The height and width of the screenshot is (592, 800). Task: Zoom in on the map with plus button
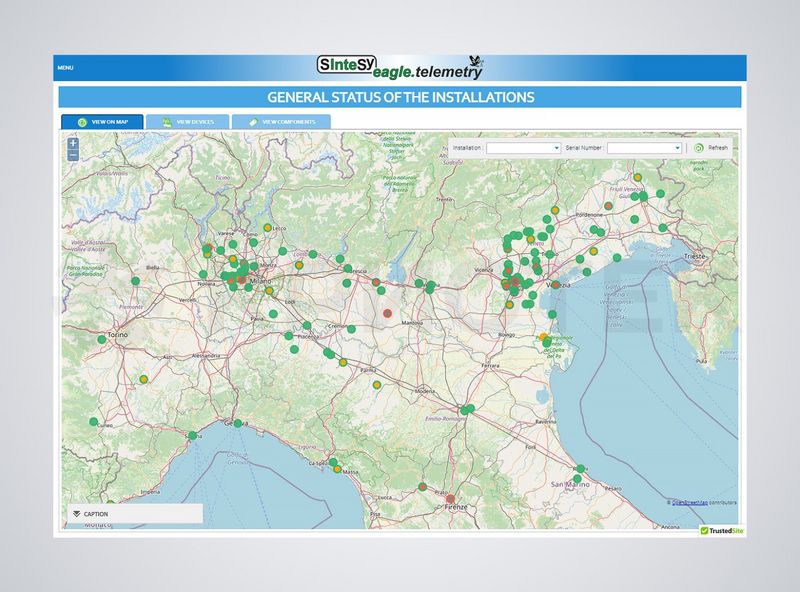coord(73,143)
